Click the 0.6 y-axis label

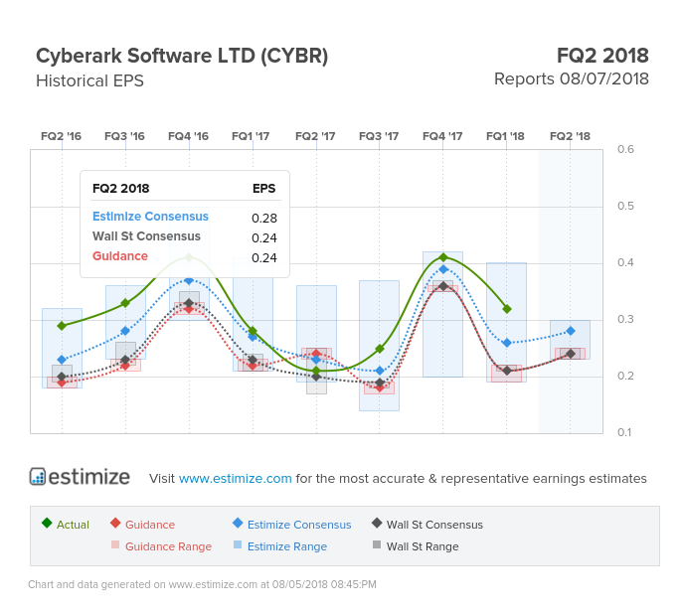point(626,149)
